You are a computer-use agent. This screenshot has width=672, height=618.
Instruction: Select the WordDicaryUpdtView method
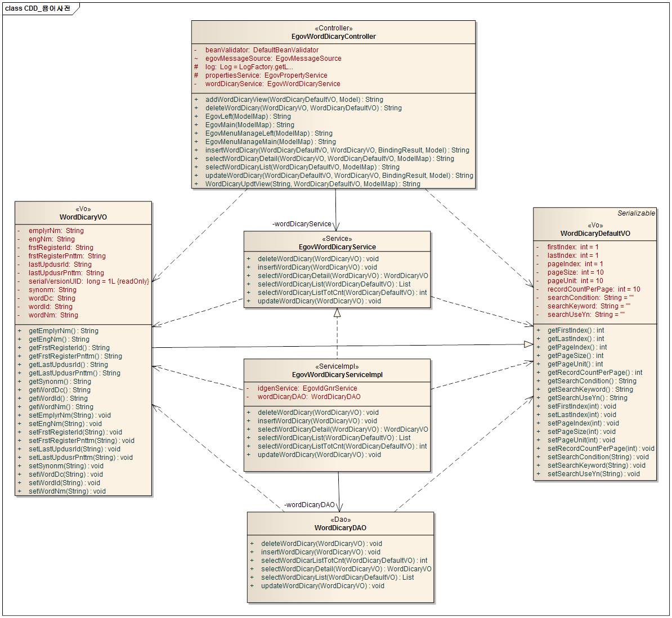pos(312,184)
